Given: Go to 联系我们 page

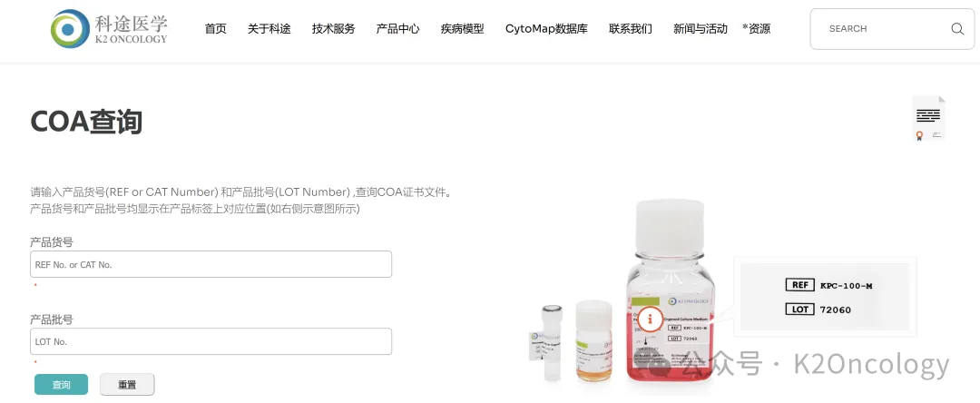Looking at the screenshot, I should tap(631, 29).
